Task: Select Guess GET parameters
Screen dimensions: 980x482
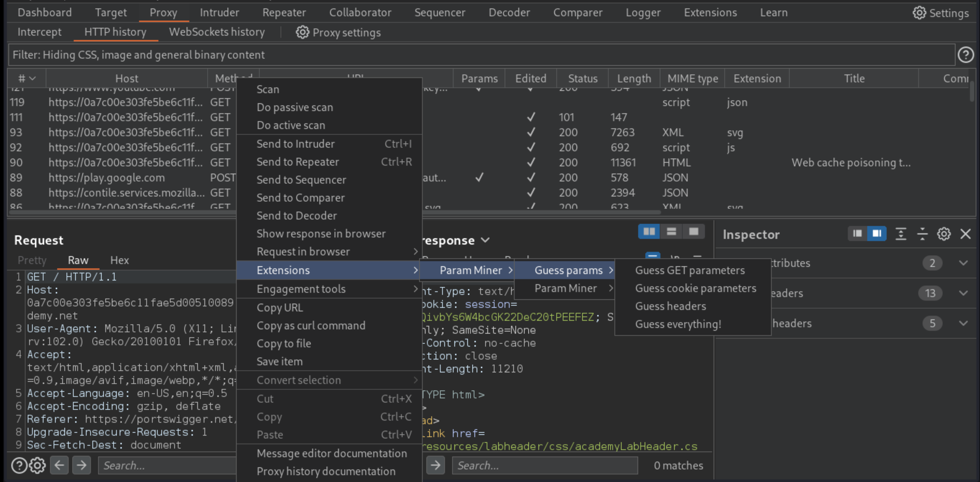Action: point(693,270)
